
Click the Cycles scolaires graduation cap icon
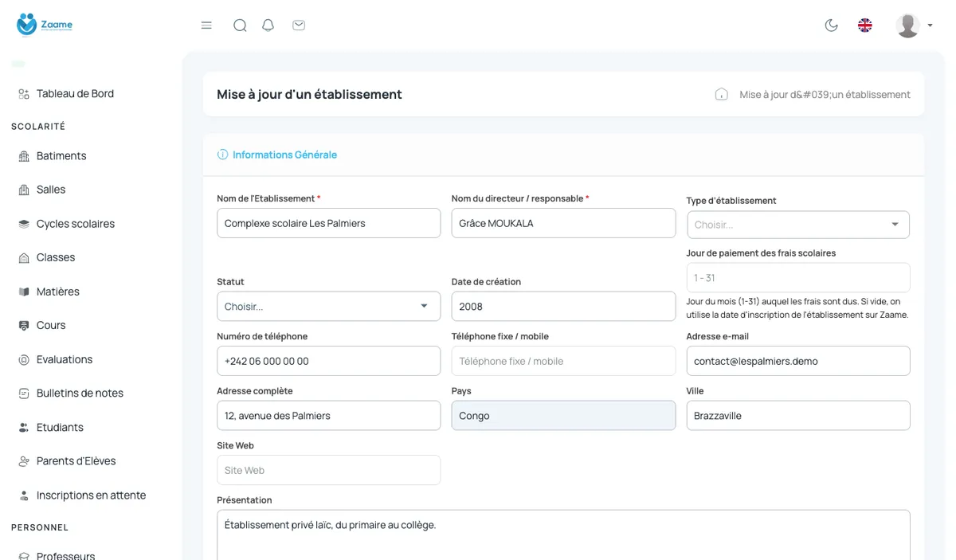pos(24,224)
